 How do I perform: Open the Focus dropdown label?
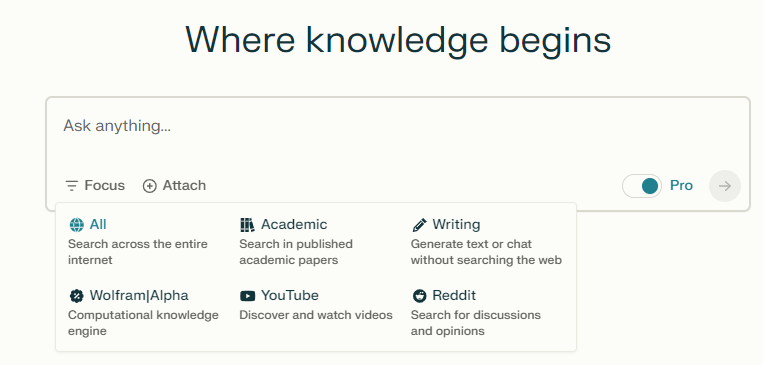(105, 185)
